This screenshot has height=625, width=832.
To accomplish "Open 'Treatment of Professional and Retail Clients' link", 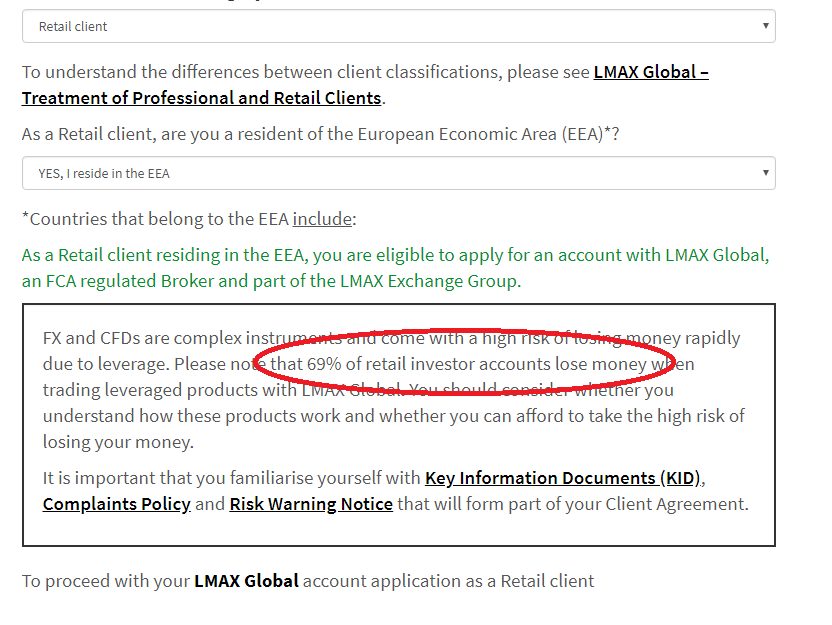I will [201, 98].
